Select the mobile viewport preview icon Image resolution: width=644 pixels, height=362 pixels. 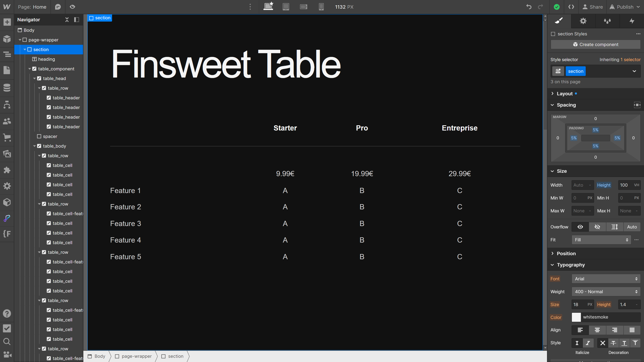coord(322,7)
